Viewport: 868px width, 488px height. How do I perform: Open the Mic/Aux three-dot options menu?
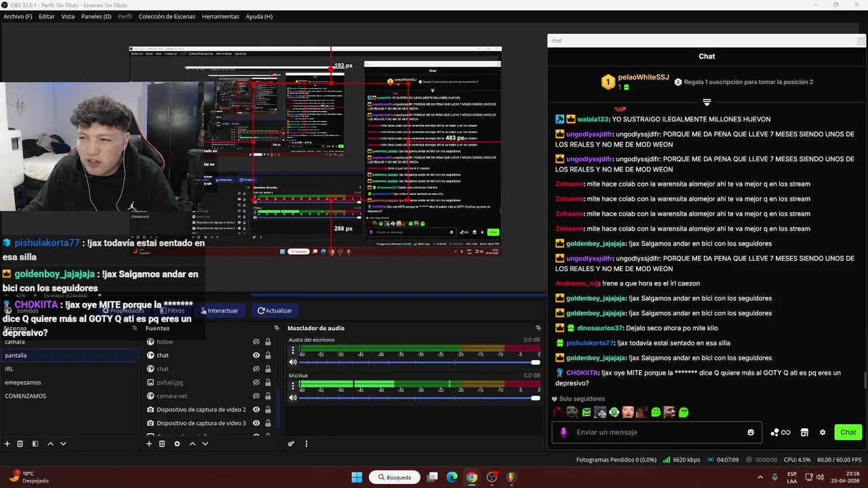click(293, 386)
